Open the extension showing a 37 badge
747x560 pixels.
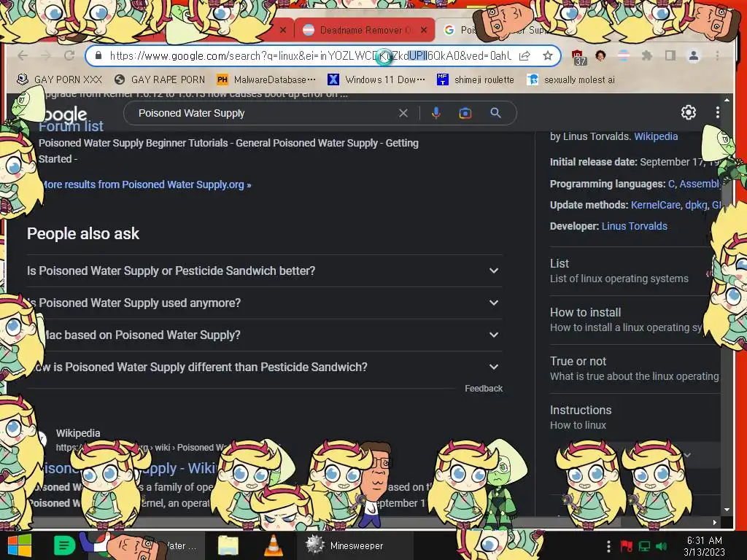578,57
